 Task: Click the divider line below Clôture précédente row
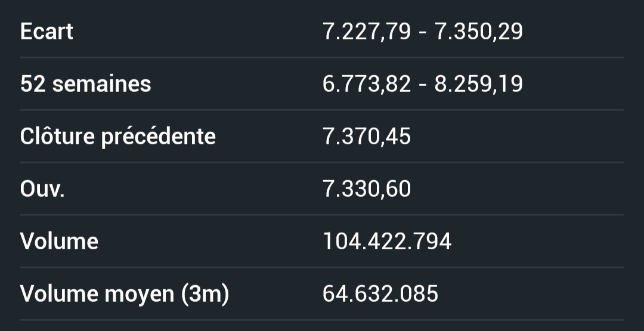pyautogui.click(x=322, y=162)
